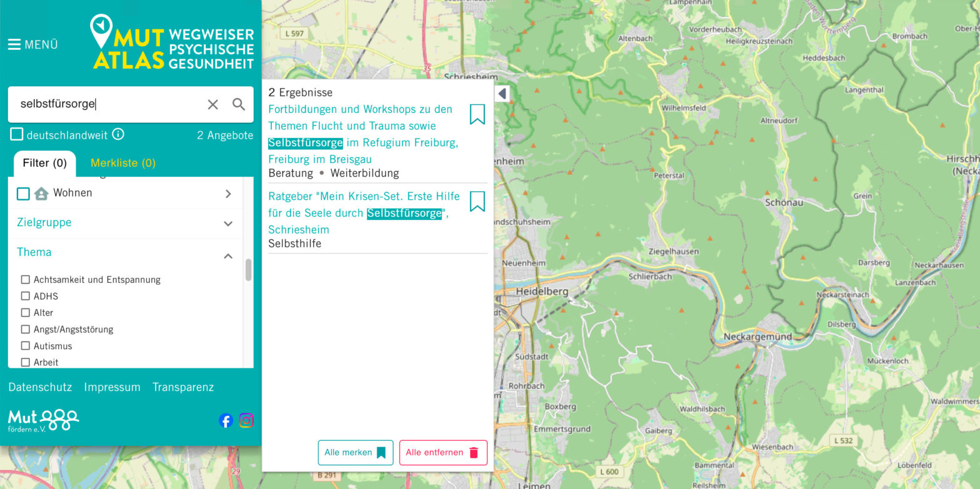Click the Weiterbildung tag in first result

tap(364, 173)
